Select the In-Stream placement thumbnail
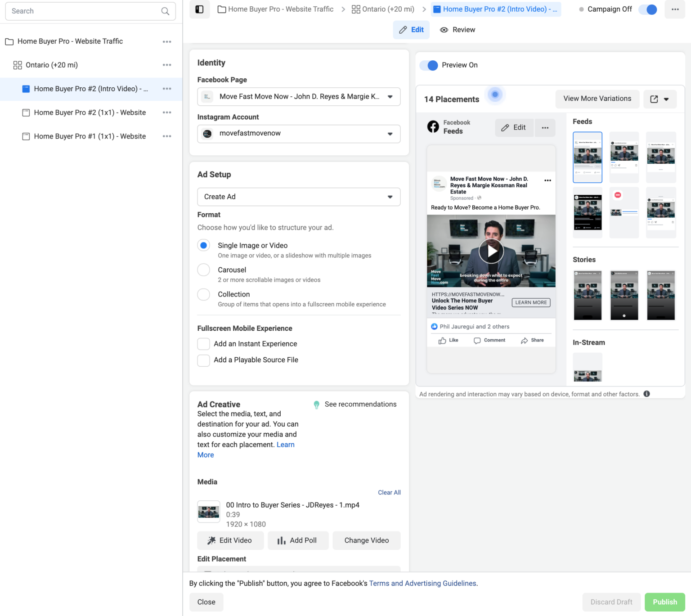Screen dimensions: 691x616 588,367
